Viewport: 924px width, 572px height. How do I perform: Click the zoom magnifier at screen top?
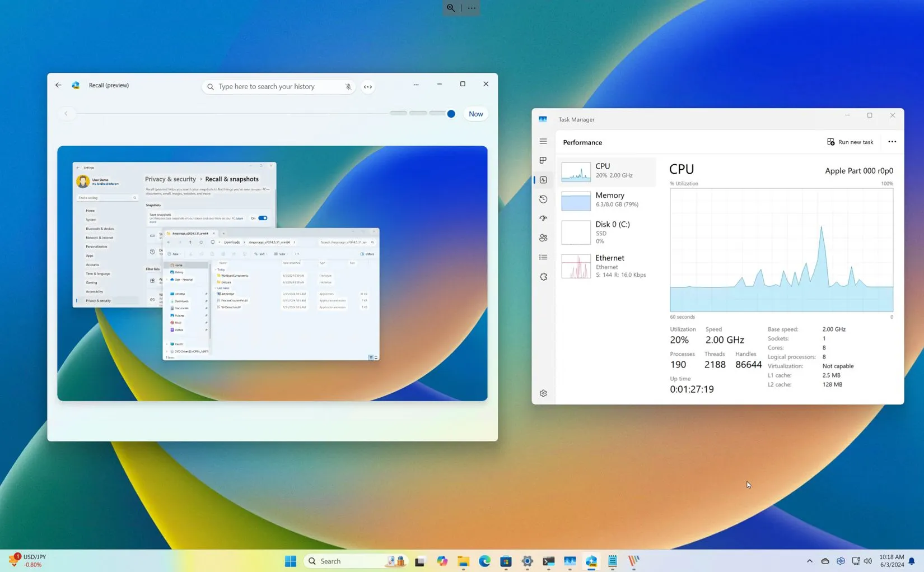click(x=451, y=8)
